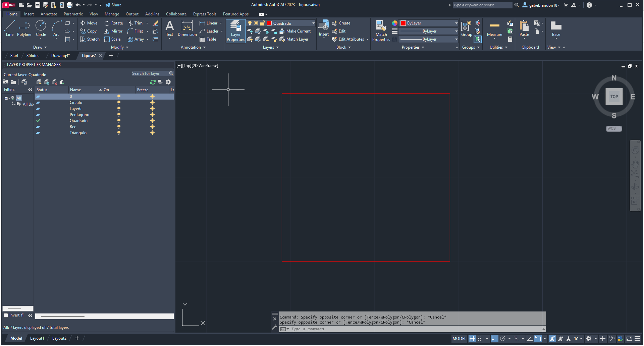
Task: Refresh the layer list
Action: pyautogui.click(x=153, y=82)
